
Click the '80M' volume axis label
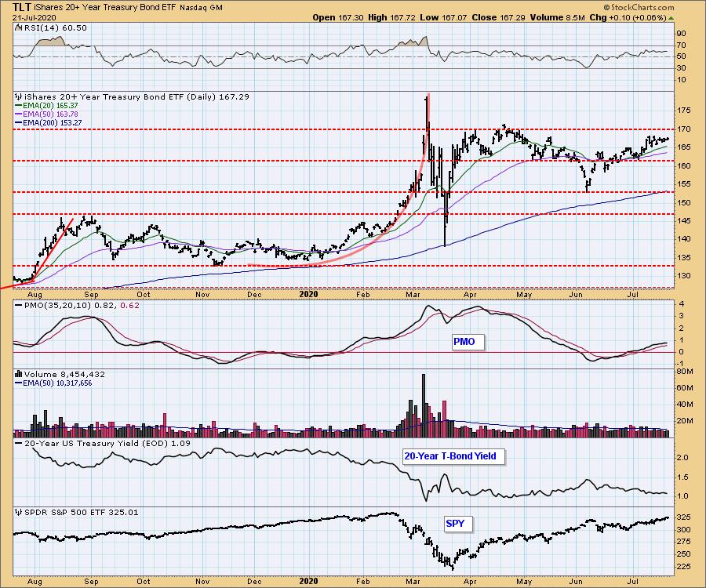coord(685,371)
